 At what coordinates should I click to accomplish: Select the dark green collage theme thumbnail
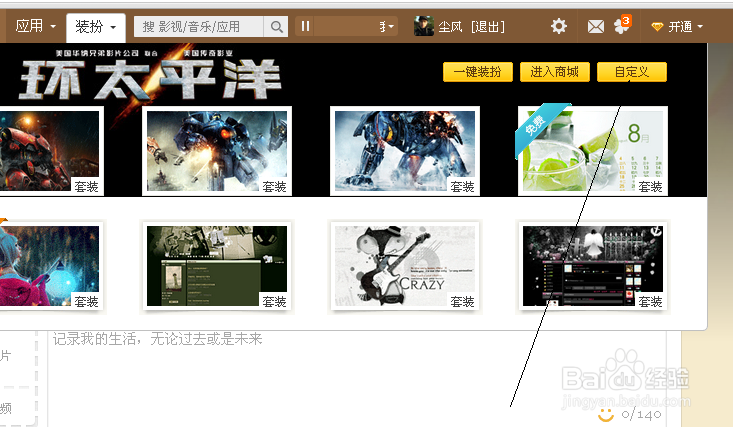tap(217, 266)
